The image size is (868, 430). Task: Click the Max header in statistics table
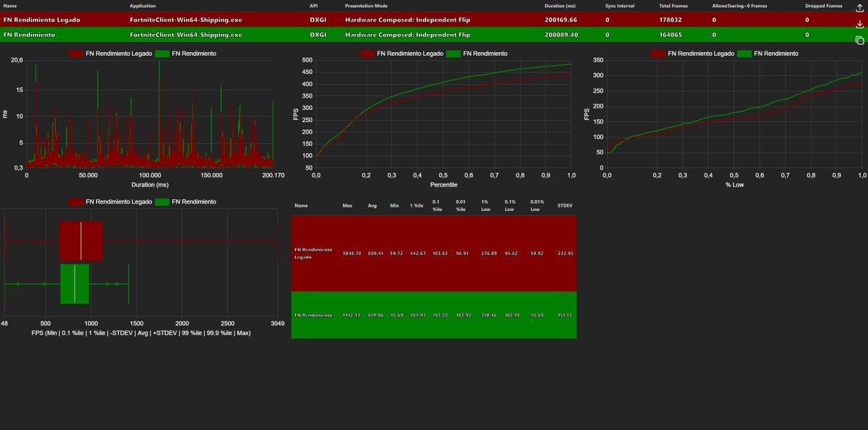point(347,205)
